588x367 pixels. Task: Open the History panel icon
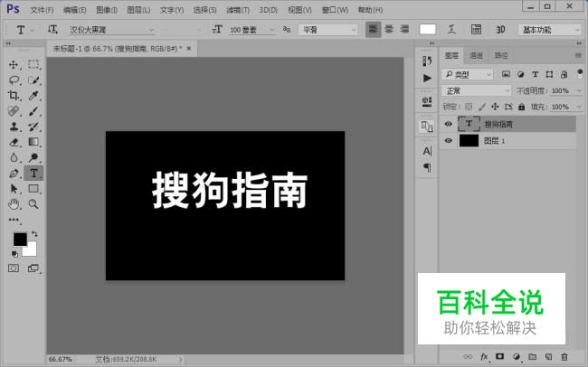point(427,61)
